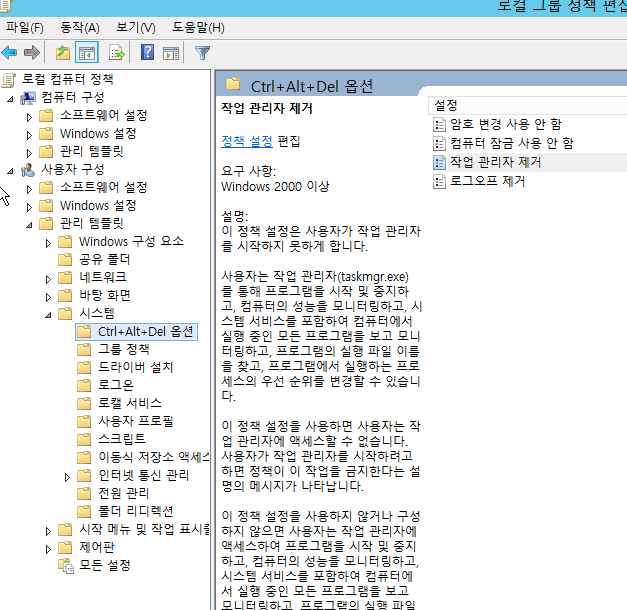Collapse 관리 템플릿 under 사용자 구성
Image resolution: width=627 pixels, height=610 pixels.
(29, 225)
